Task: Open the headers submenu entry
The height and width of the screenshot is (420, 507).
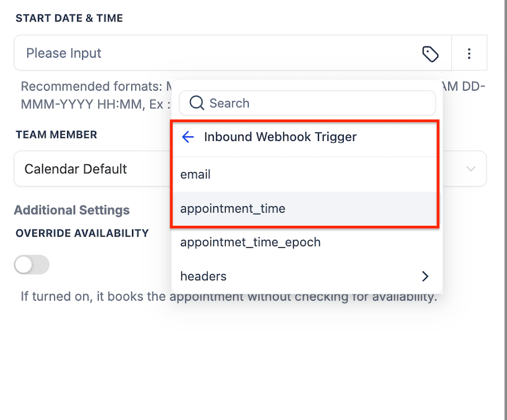Action: tap(204, 276)
